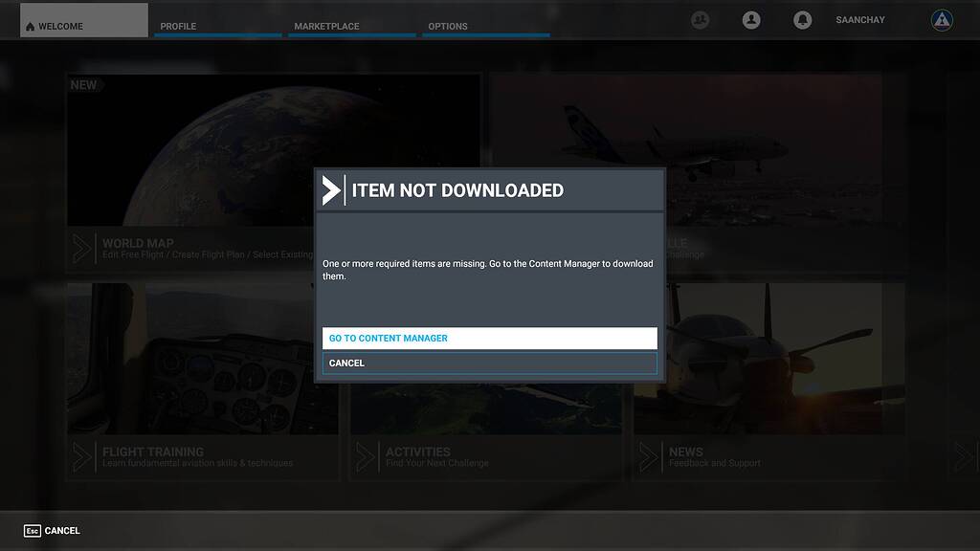Viewport: 980px width, 551px height.
Task: Open the MARKETPLACE tab
Action: [x=326, y=26]
